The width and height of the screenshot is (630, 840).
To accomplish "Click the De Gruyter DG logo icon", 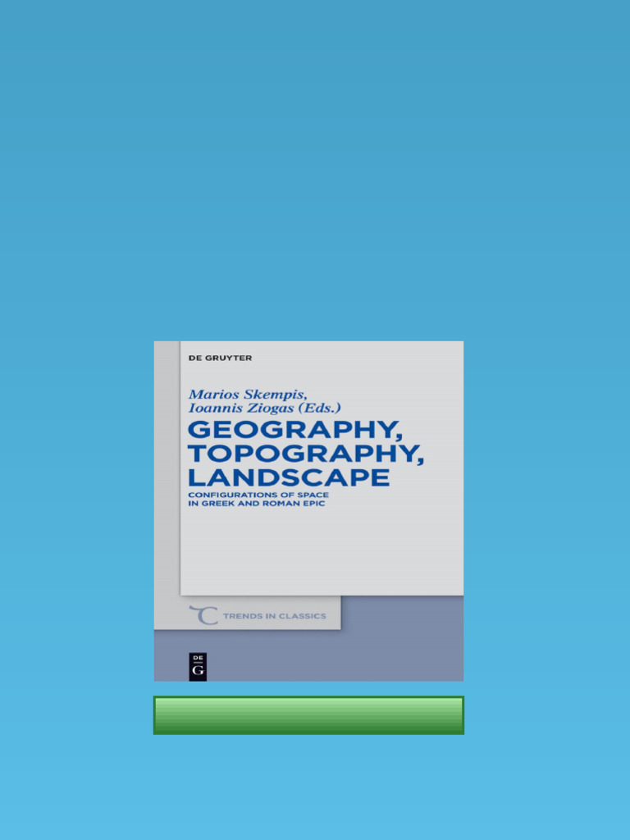I will pyautogui.click(x=198, y=666).
